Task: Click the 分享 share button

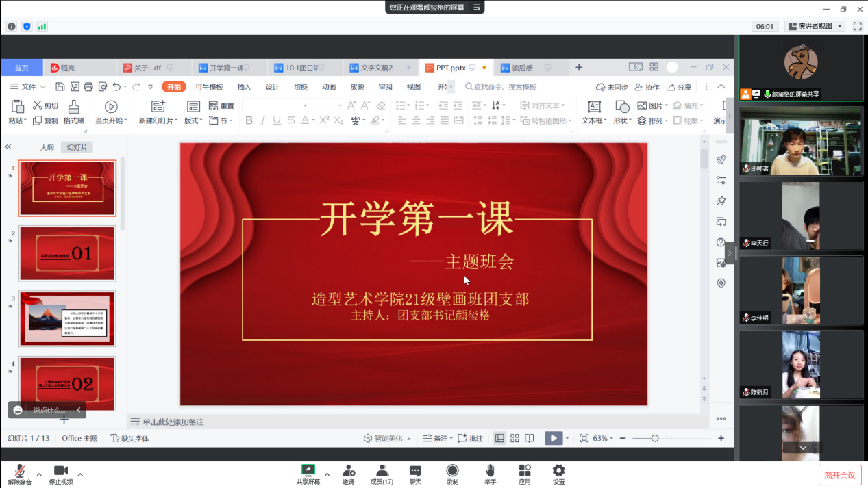Action: pyautogui.click(x=678, y=87)
